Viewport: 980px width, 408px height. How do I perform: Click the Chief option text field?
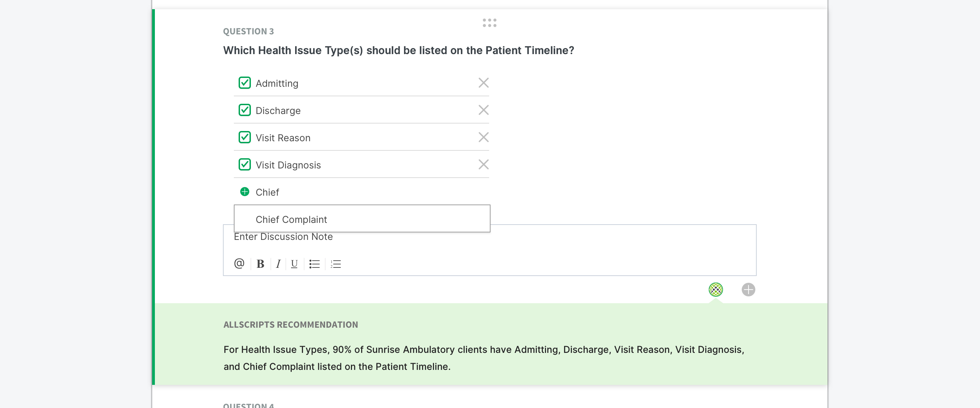coord(362,192)
